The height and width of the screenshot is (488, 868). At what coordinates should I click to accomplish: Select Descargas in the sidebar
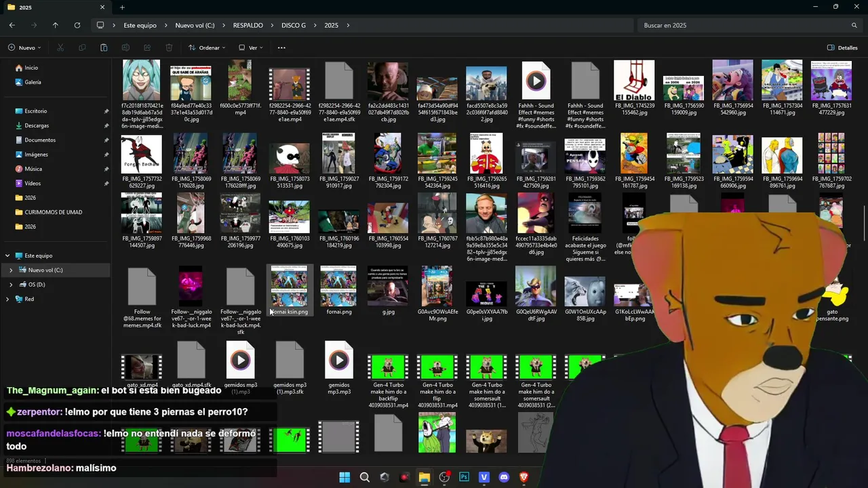click(x=37, y=125)
